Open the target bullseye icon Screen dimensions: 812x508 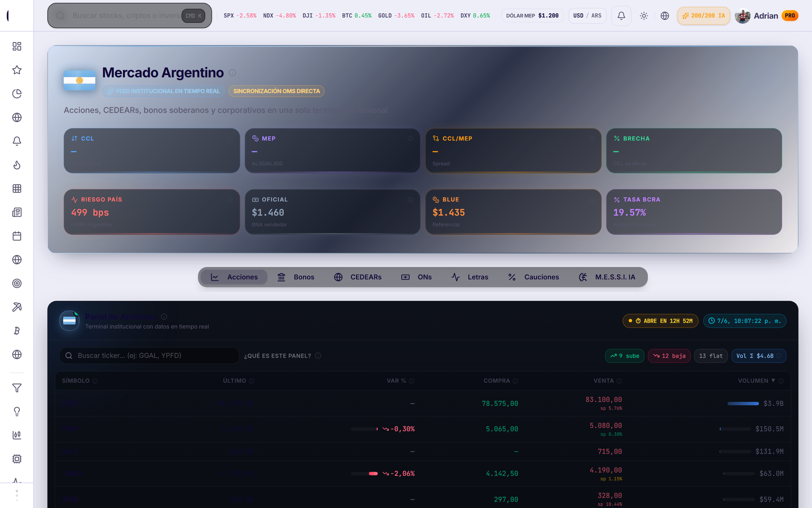(x=17, y=283)
